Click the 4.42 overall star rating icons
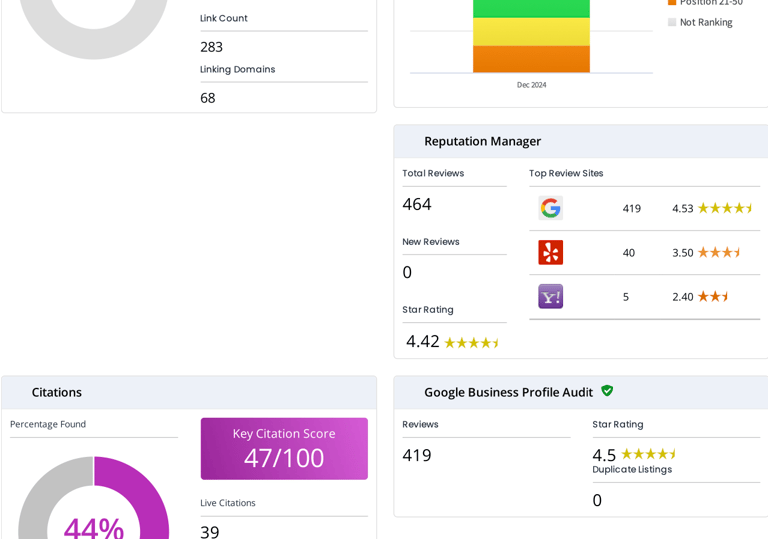Screen dimensions: 768x539 pos(471,343)
